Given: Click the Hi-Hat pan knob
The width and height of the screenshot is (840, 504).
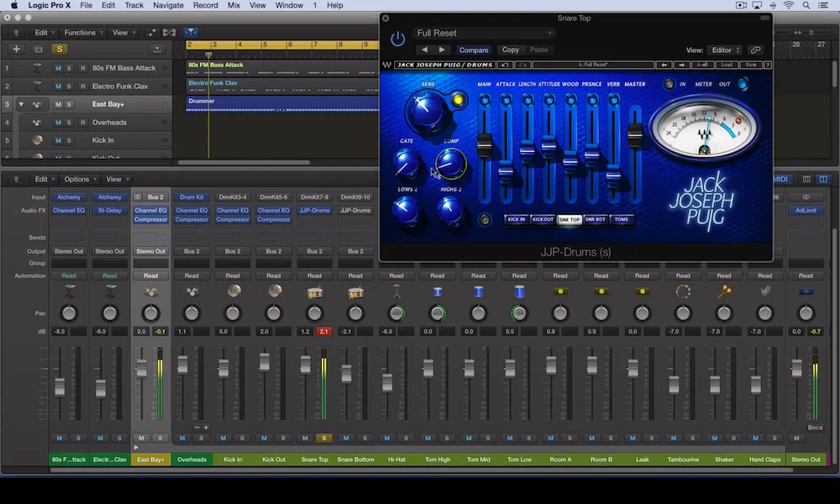Looking at the screenshot, I should point(396,313).
